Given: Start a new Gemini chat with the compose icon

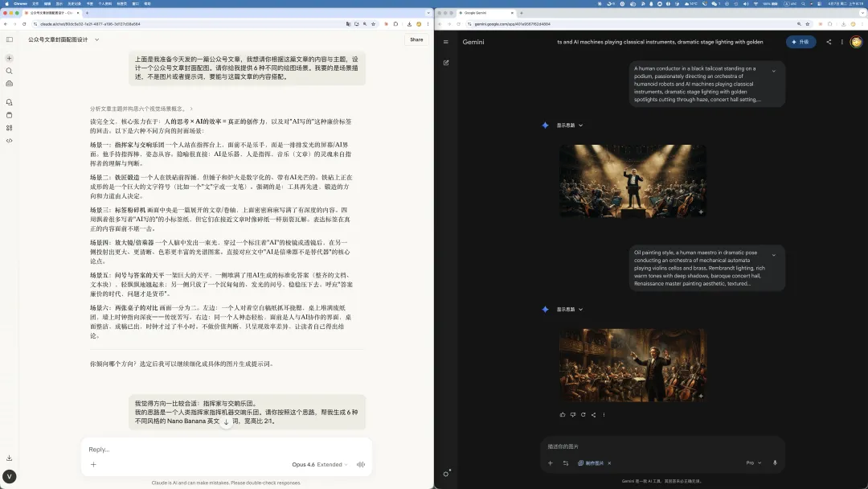Looking at the screenshot, I should tap(446, 62).
